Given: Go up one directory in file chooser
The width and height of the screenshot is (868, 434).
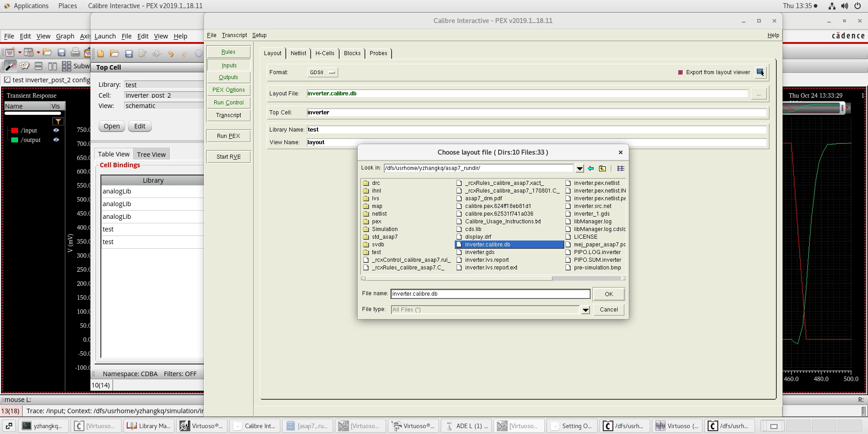Looking at the screenshot, I should point(602,168).
